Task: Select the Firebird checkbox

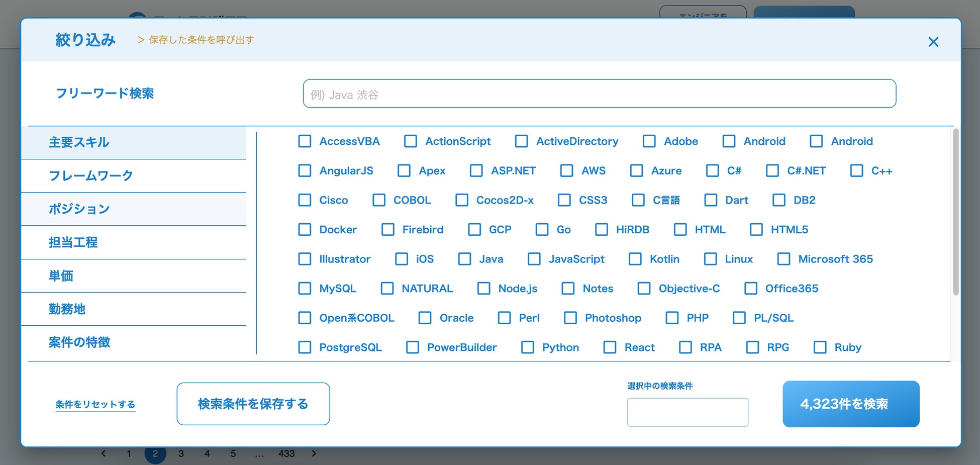Action: click(x=388, y=230)
